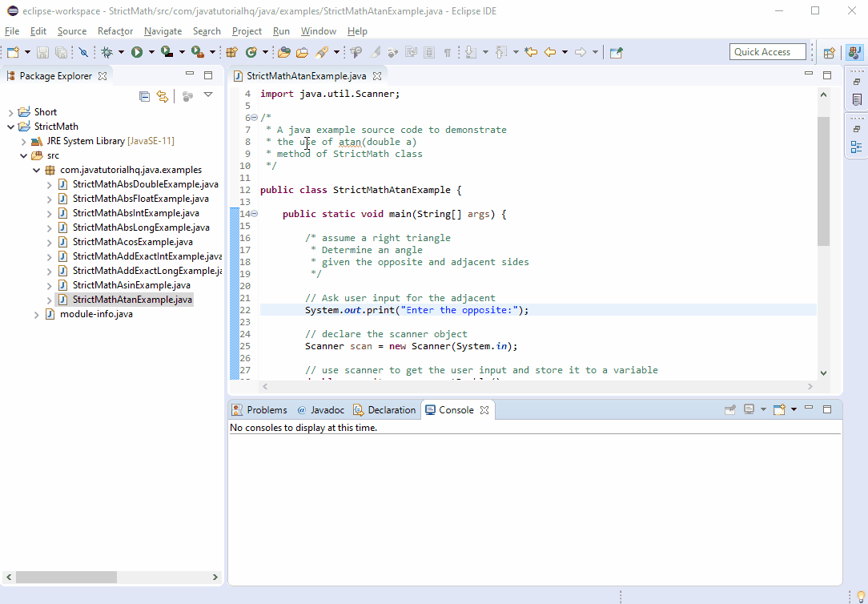Open the File menu

pos(12,31)
